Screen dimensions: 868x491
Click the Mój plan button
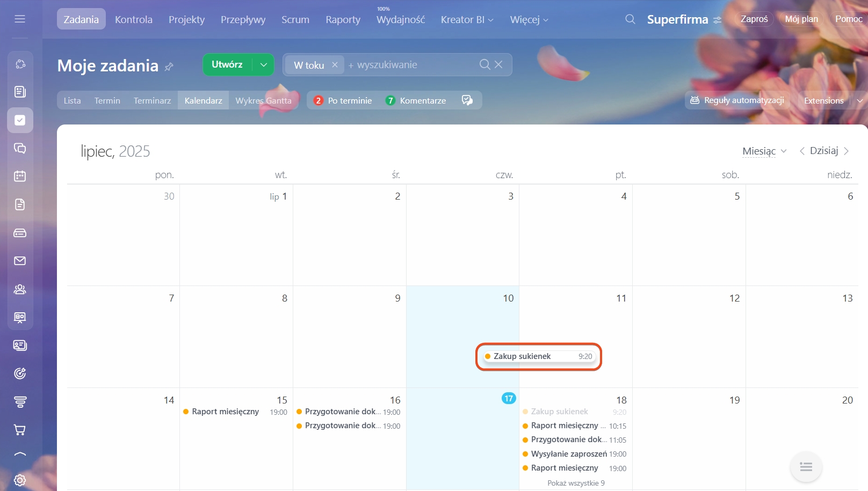(x=801, y=19)
